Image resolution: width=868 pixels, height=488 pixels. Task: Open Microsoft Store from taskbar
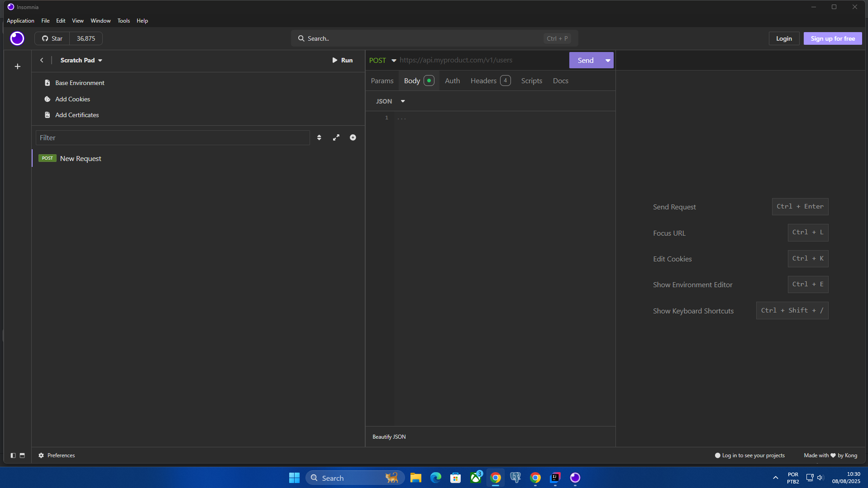tap(456, 478)
